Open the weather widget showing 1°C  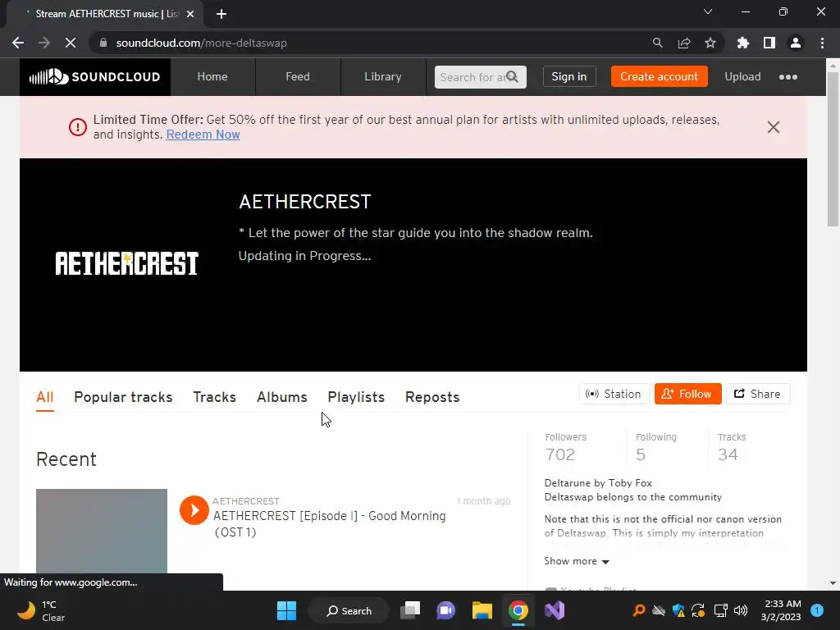pyautogui.click(x=42, y=610)
